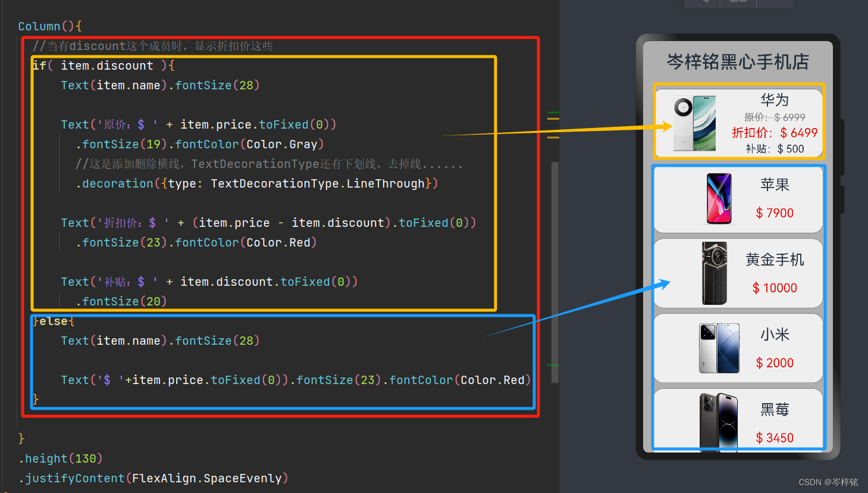Viewport: 868px width, 493px height.
Task: Click the $ 7900 price
Action: point(775,213)
